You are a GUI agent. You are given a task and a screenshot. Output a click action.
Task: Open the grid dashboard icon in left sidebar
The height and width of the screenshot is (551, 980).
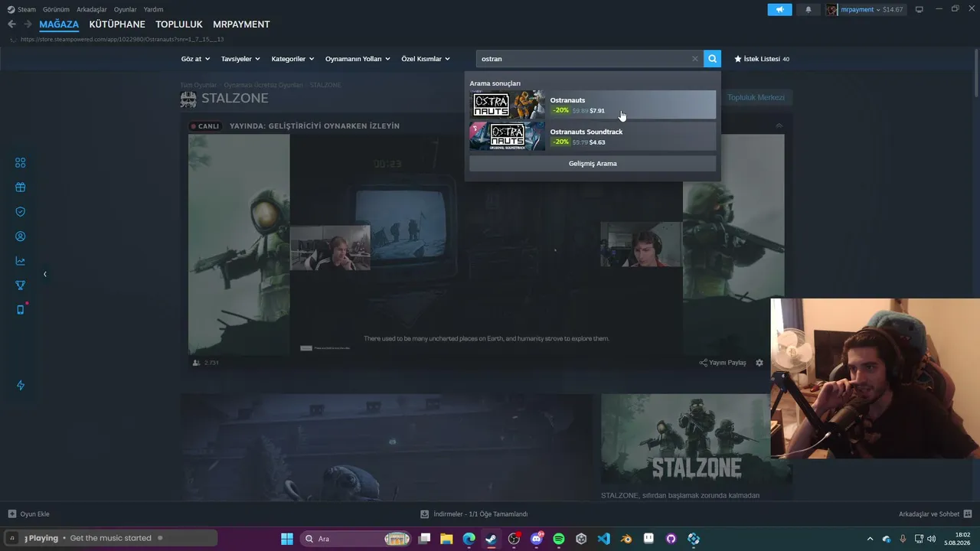click(x=21, y=163)
